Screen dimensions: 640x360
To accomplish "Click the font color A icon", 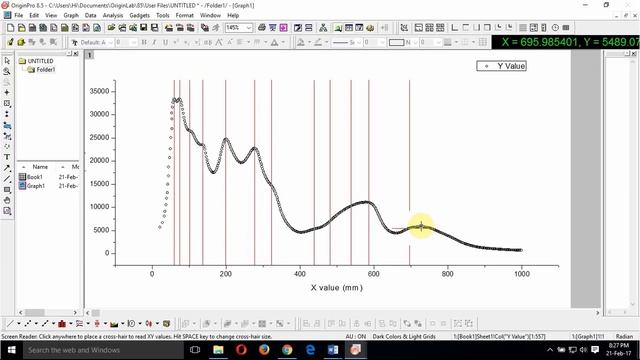I will click(x=275, y=42).
